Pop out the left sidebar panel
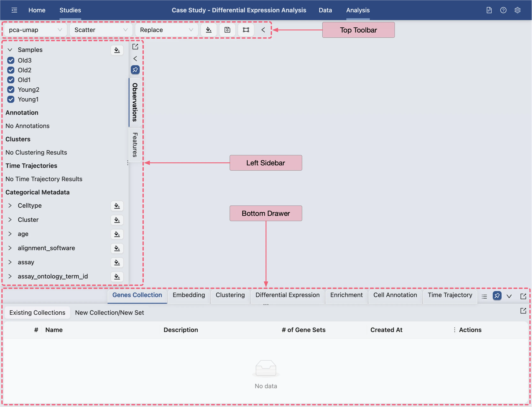Image resolution: width=532 pixels, height=407 pixels. [135, 47]
